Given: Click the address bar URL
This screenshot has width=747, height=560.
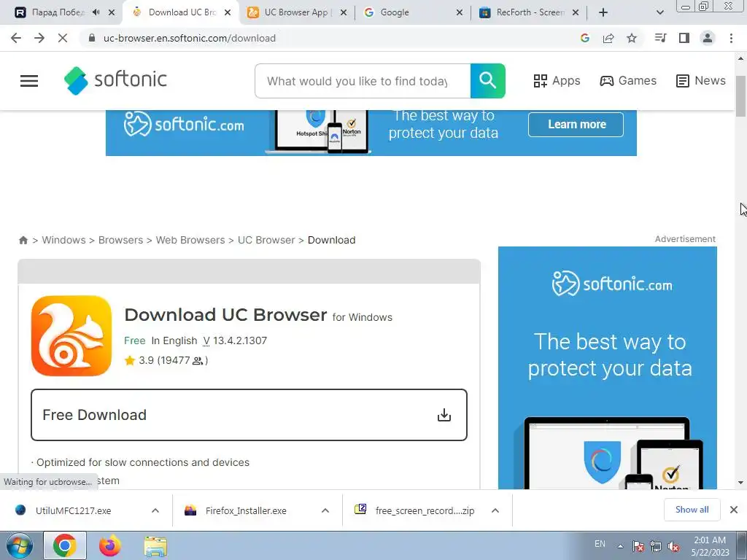Looking at the screenshot, I should pyautogui.click(x=190, y=38).
